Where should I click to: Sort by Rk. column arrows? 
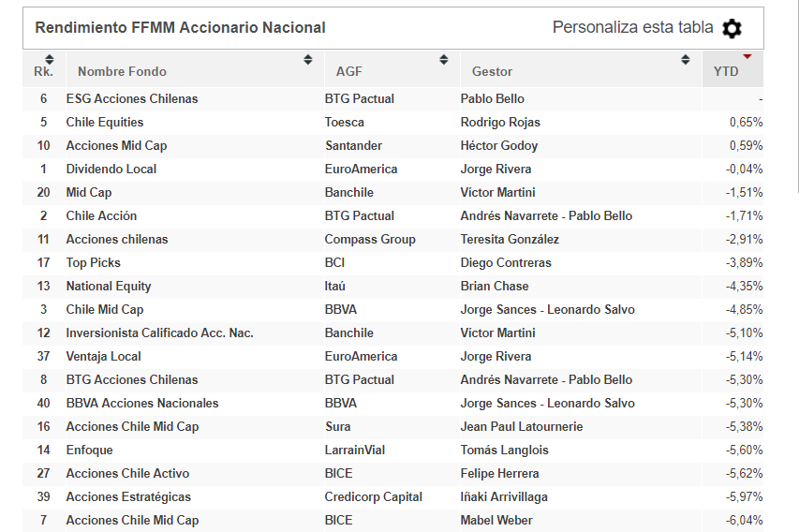pos(50,59)
